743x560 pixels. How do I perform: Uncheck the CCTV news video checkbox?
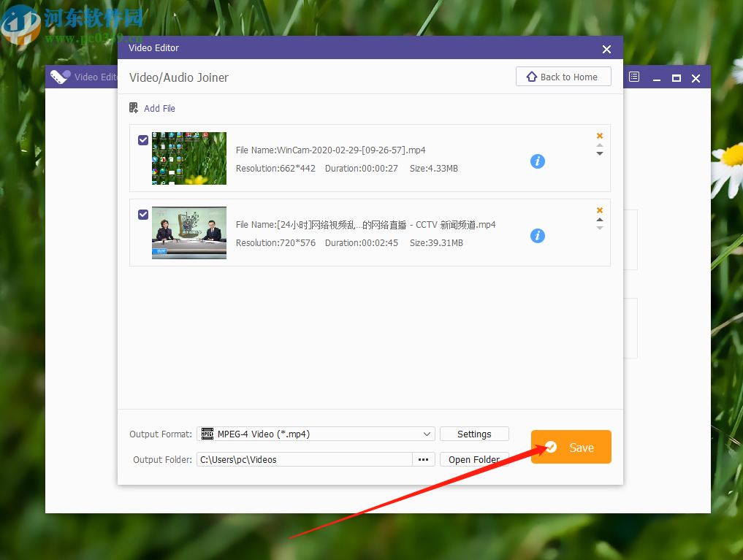(x=142, y=215)
